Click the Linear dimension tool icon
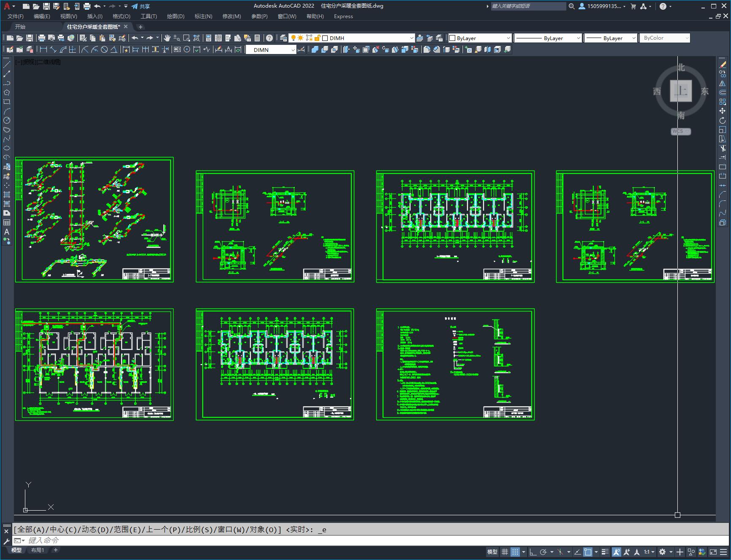This screenshot has width=731, height=560. [x=43, y=50]
